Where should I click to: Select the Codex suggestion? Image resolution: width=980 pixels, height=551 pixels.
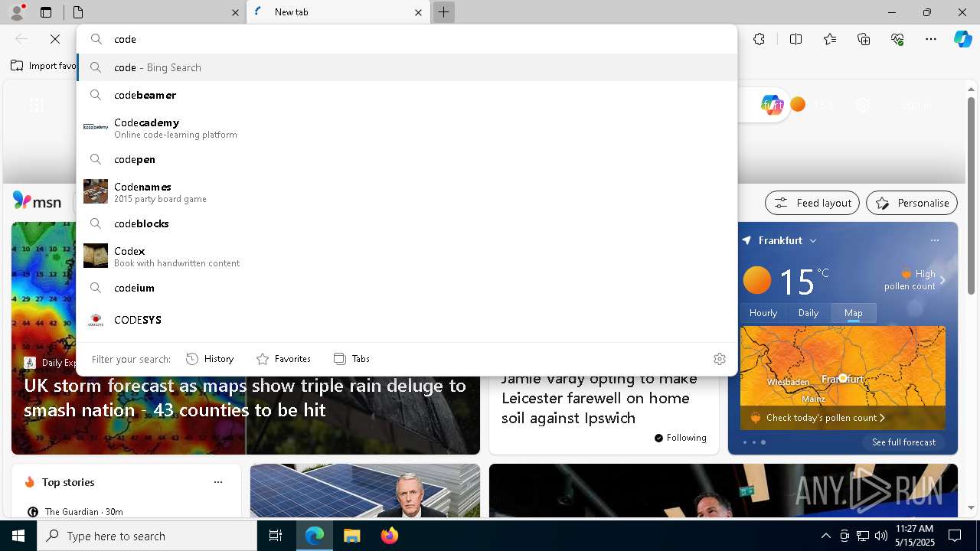(x=407, y=256)
